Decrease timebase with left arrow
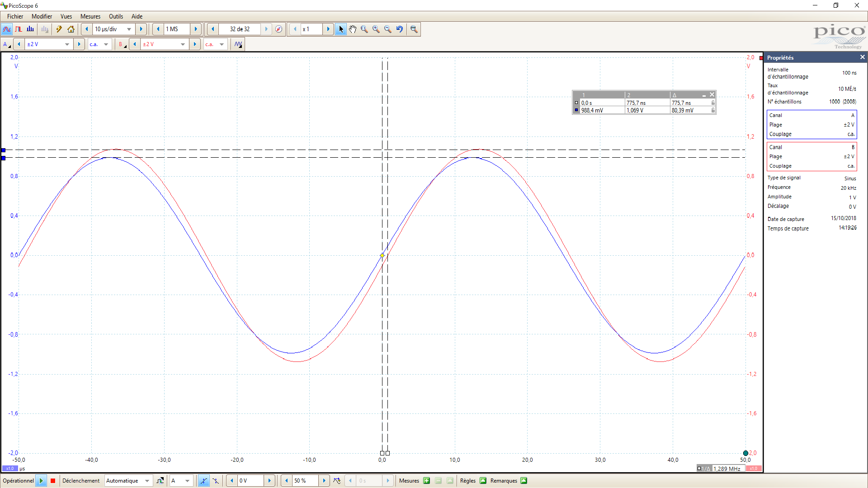This screenshot has height=488, width=868. tap(87, 29)
